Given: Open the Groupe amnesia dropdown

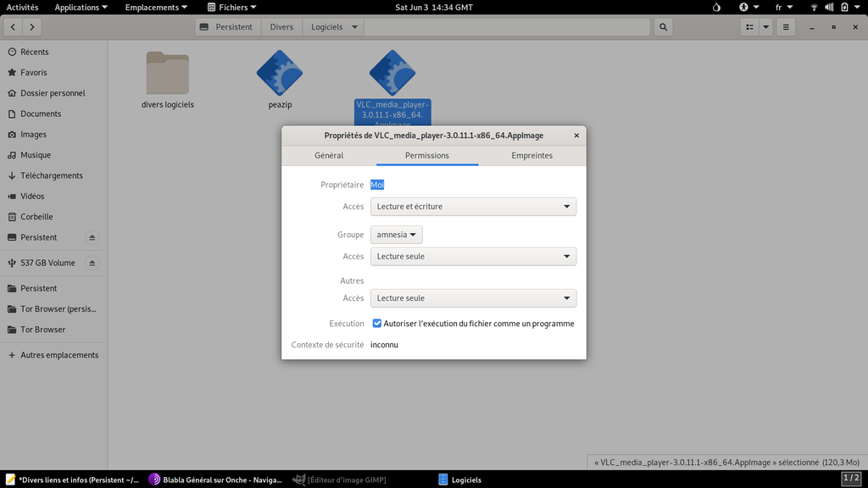Looking at the screenshot, I should [397, 235].
